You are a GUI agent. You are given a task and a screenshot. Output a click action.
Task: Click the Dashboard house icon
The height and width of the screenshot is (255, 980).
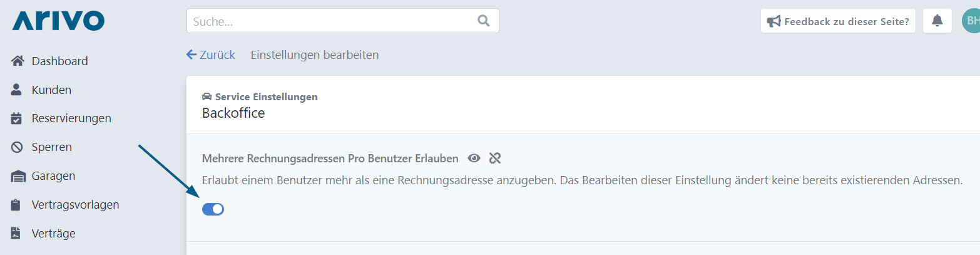[18, 61]
